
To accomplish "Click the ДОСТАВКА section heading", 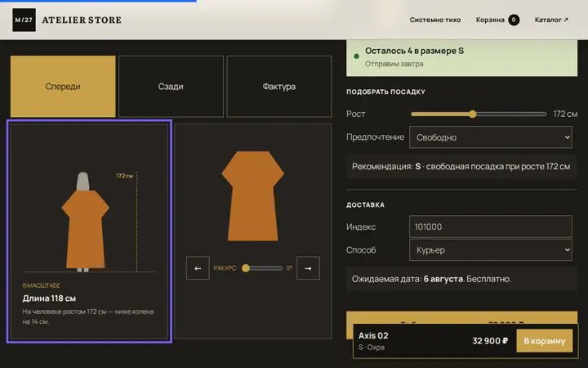I will [x=365, y=205].
